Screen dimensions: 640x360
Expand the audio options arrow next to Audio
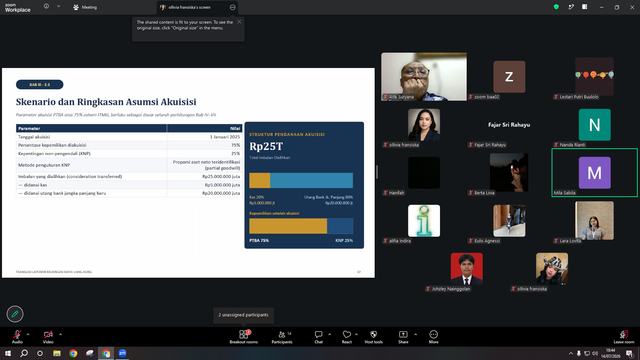tap(28, 334)
